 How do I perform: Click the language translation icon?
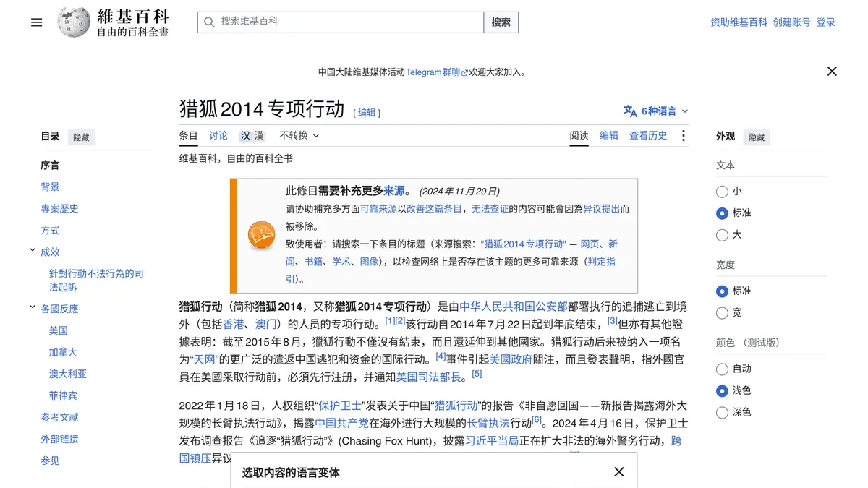pos(630,111)
